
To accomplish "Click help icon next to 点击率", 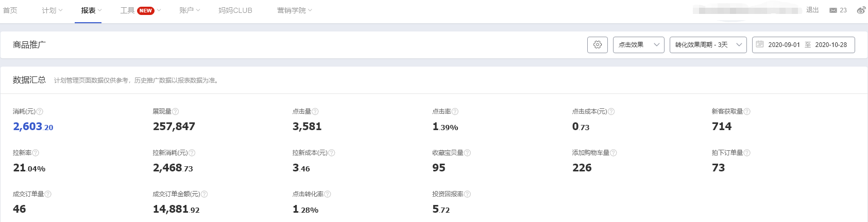I will pos(455,112).
